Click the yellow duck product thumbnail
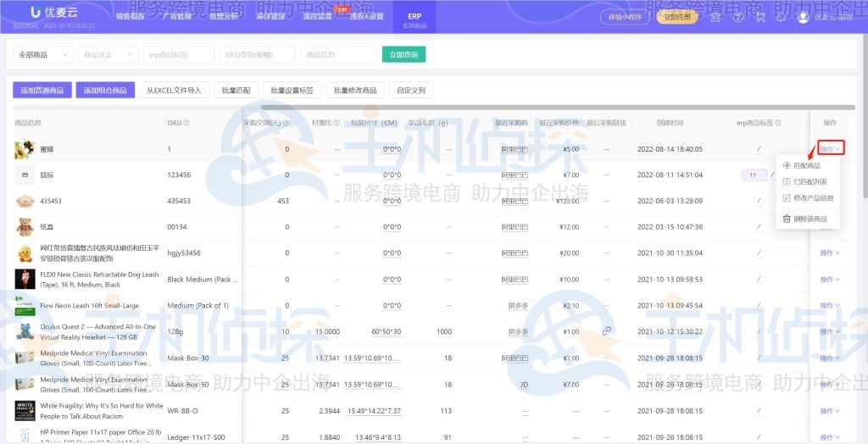The width and height of the screenshot is (868, 444). coord(25,253)
